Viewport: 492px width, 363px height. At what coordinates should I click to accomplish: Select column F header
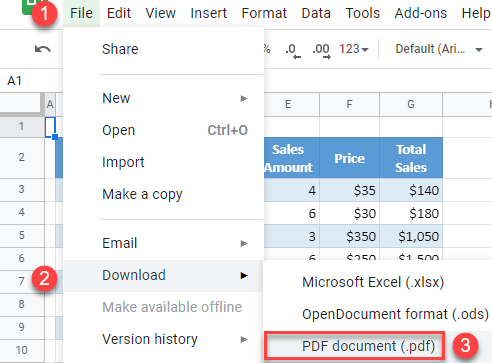349,104
